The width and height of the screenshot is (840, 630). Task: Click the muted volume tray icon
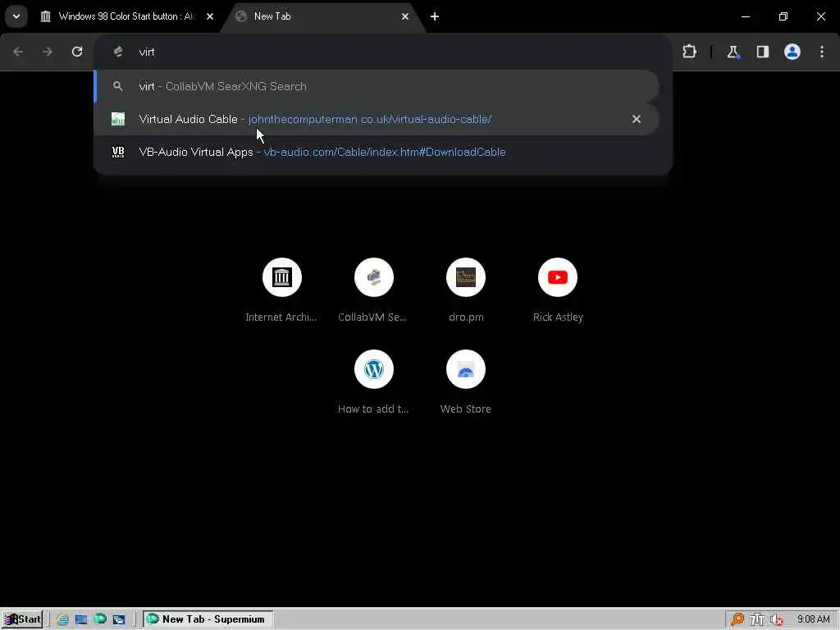click(776, 619)
